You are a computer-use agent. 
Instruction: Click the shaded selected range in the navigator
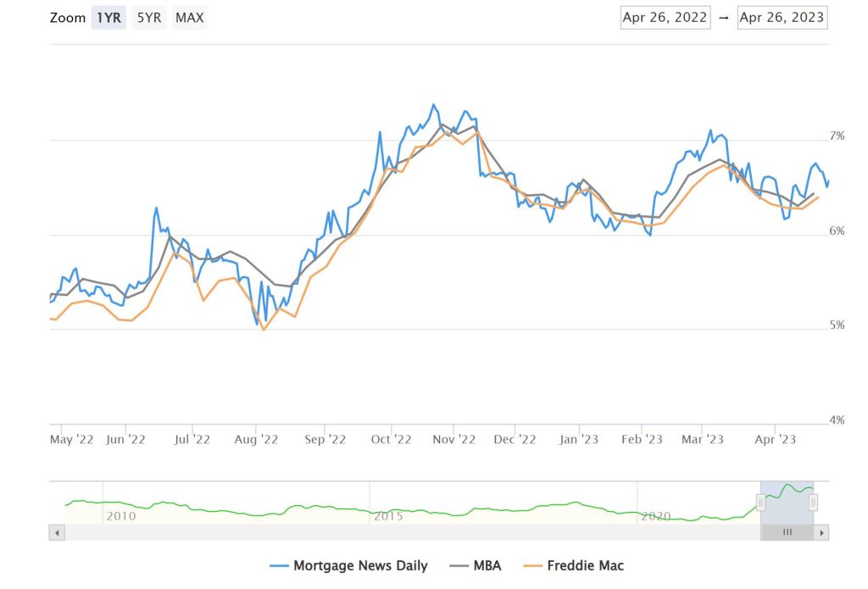point(787,507)
